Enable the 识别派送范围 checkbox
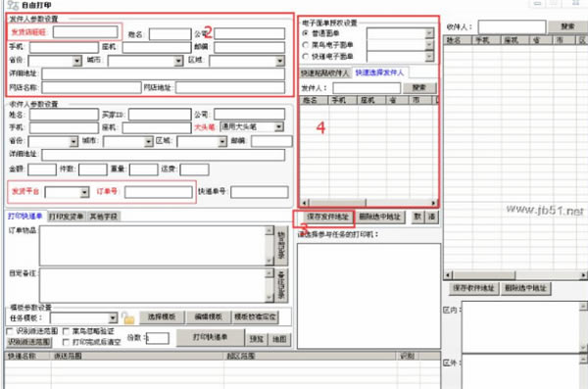The image size is (588, 389). pos(10,331)
